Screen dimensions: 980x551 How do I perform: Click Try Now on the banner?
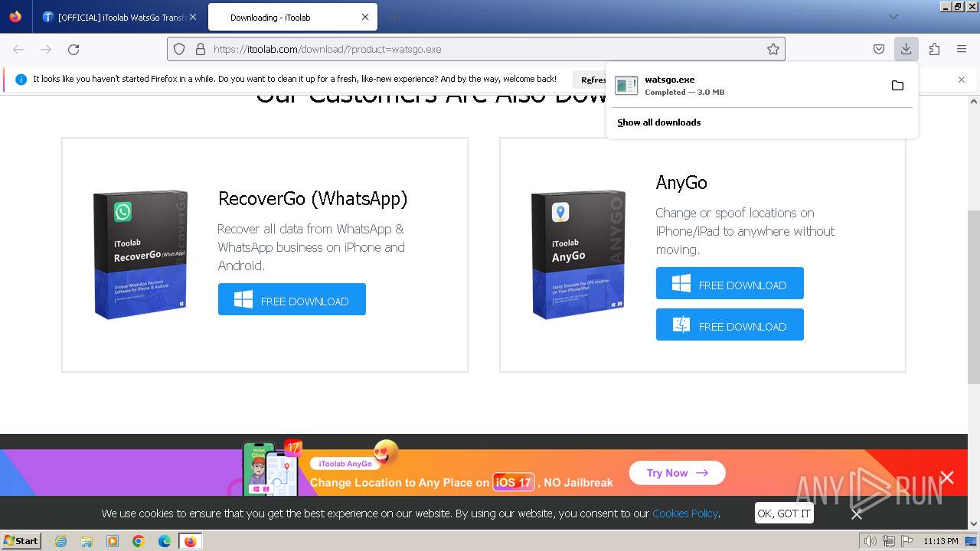[677, 473]
